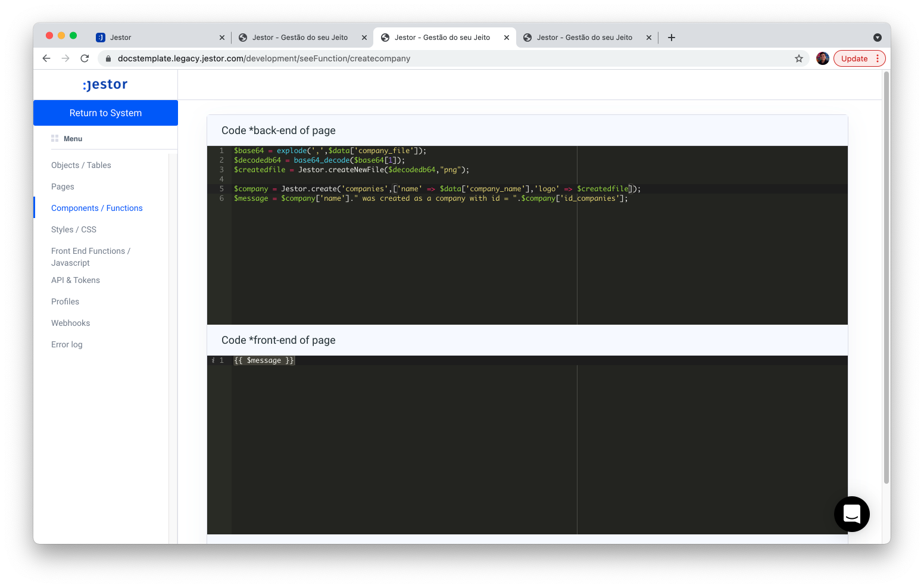Image resolution: width=924 pixels, height=588 pixels.
Task: Click the Update button in Chrome
Action: (860, 58)
